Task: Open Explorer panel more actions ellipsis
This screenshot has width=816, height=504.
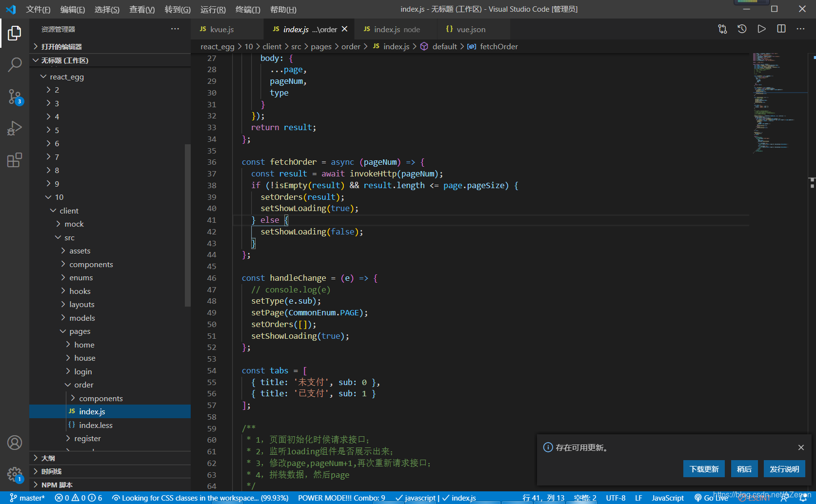Action: [175, 29]
